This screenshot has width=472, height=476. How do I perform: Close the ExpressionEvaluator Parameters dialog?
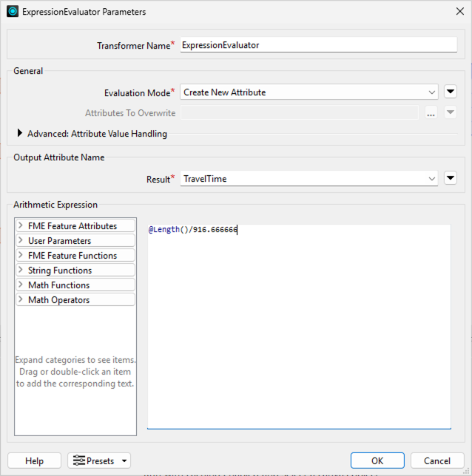pos(460,12)
